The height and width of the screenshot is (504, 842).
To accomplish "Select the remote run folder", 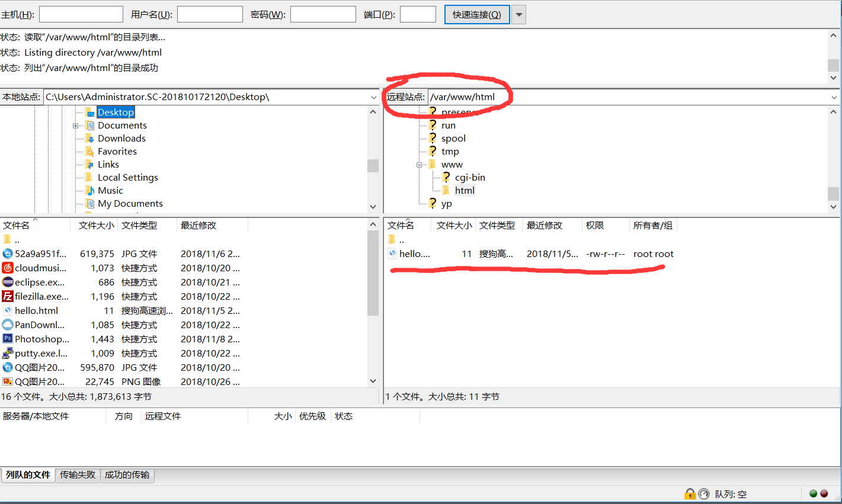I will tap(448, 125).
